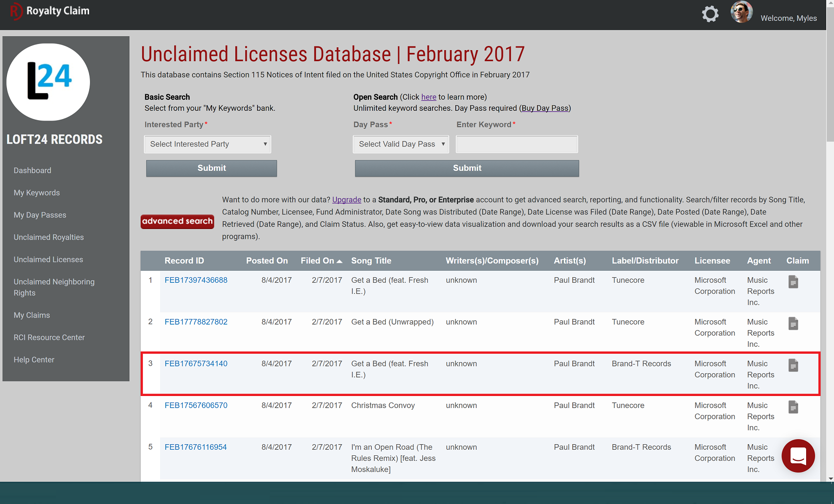834x504 pixels.
Task: Open the chat support bubble icon
Action: tap(798, 456)
